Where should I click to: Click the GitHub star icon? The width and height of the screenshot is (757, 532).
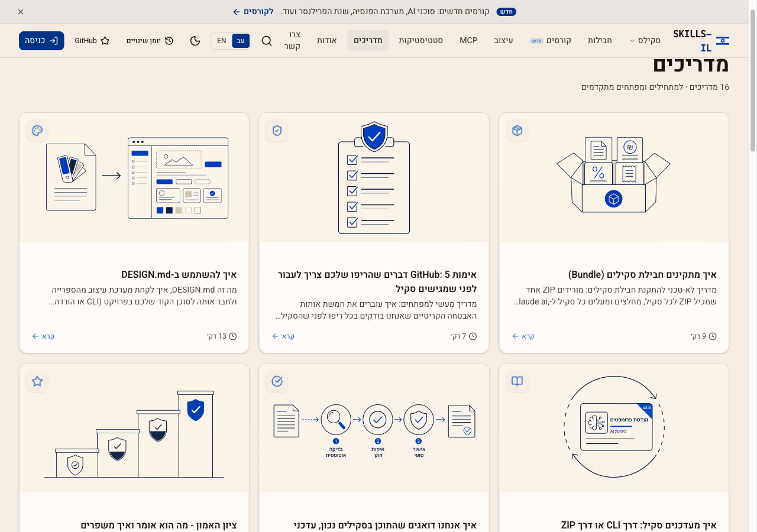pyautogui.click(x=105, y=41)
